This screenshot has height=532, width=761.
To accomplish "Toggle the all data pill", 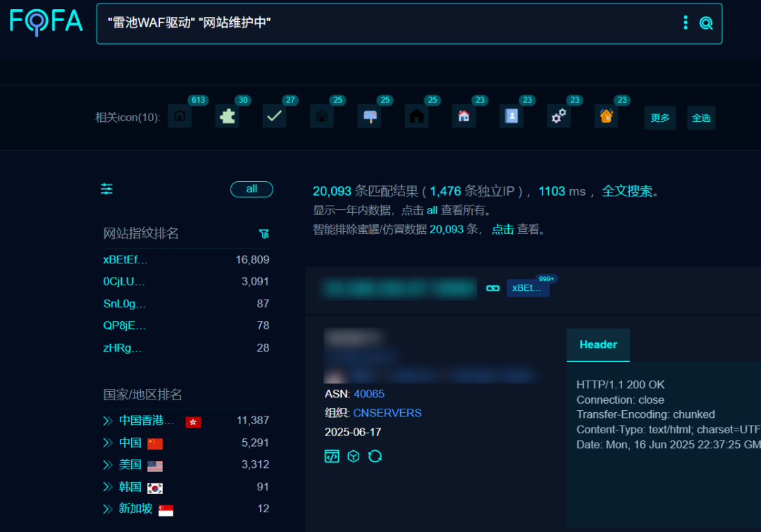I will pos(252,190).
